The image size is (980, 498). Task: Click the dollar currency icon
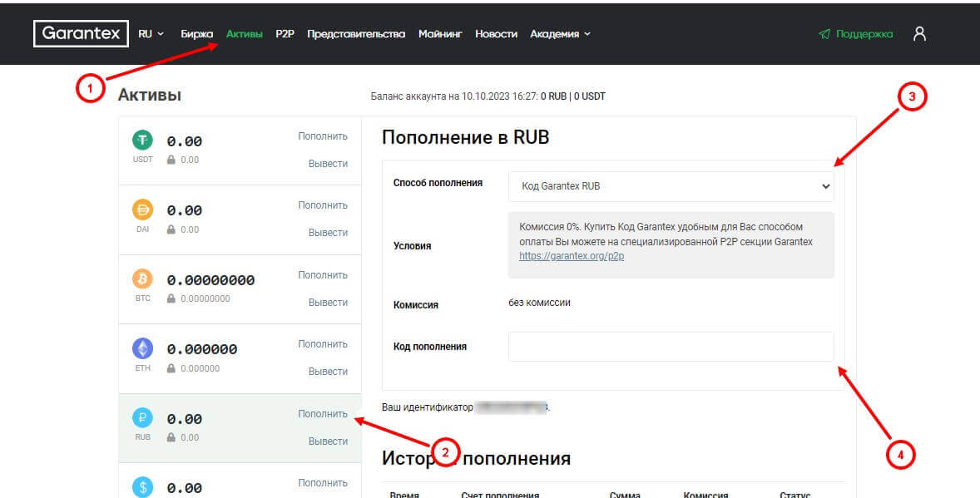(x=143, y=486)
